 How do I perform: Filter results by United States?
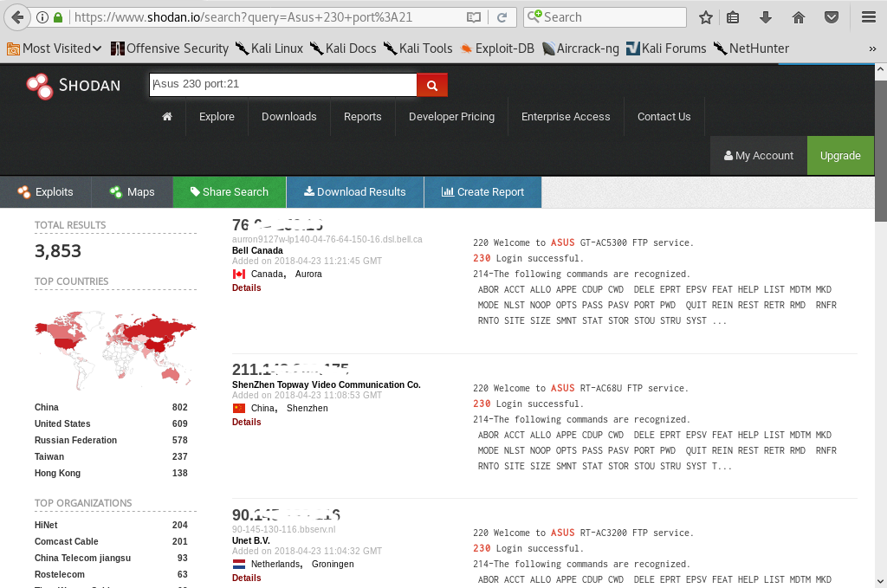pos(62,423)
